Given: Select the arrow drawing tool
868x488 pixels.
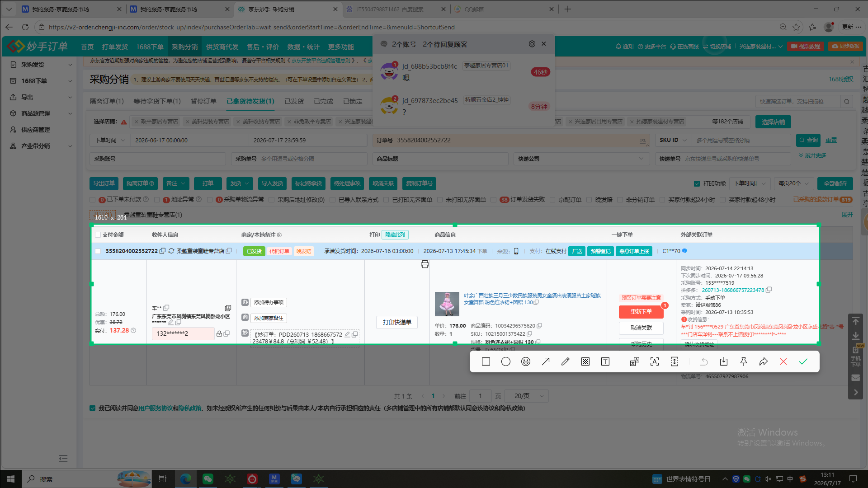Looking at the screenshot, I should tap(546, 361).
